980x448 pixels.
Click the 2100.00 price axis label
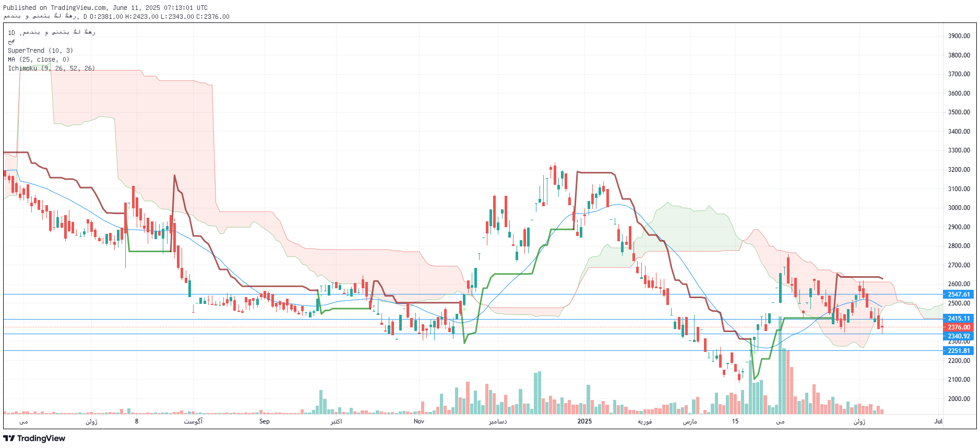point(959,380)
